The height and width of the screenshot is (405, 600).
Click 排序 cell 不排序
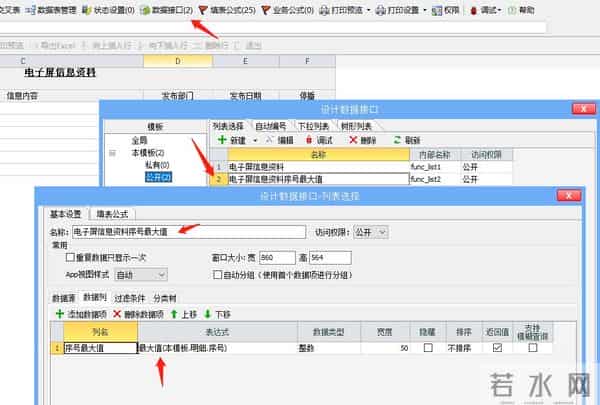coord(464,348)
